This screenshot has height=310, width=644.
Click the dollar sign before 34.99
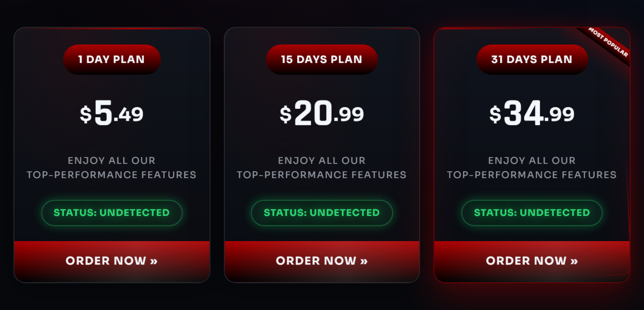[x=495, y=114]
